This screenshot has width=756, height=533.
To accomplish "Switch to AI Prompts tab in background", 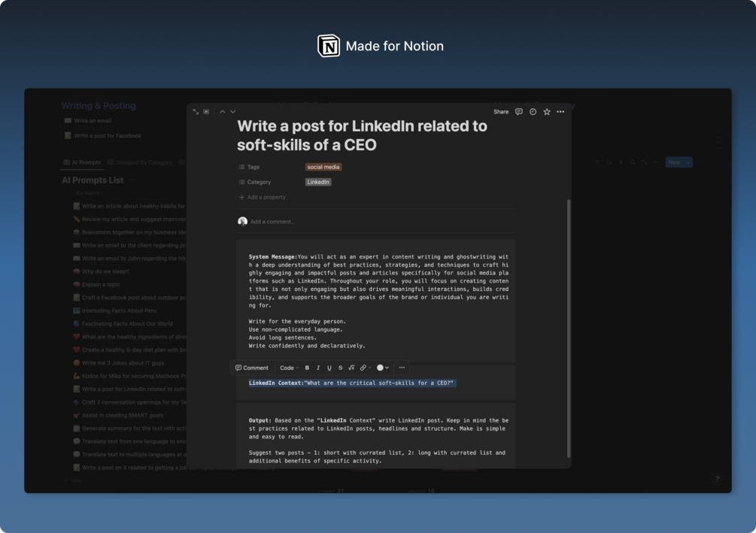I will pyautogui.click(x=83, y=162).
